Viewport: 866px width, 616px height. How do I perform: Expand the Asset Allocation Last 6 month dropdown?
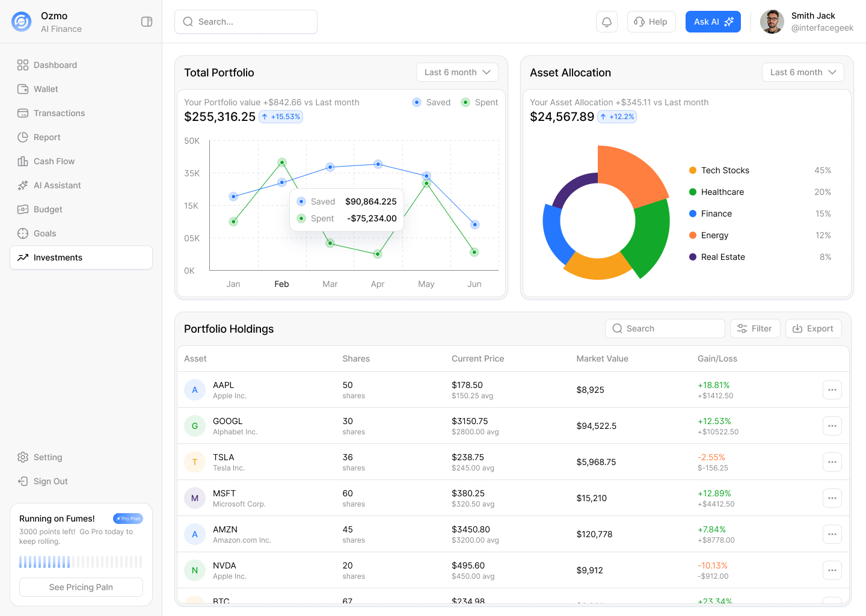click(803, 72)
